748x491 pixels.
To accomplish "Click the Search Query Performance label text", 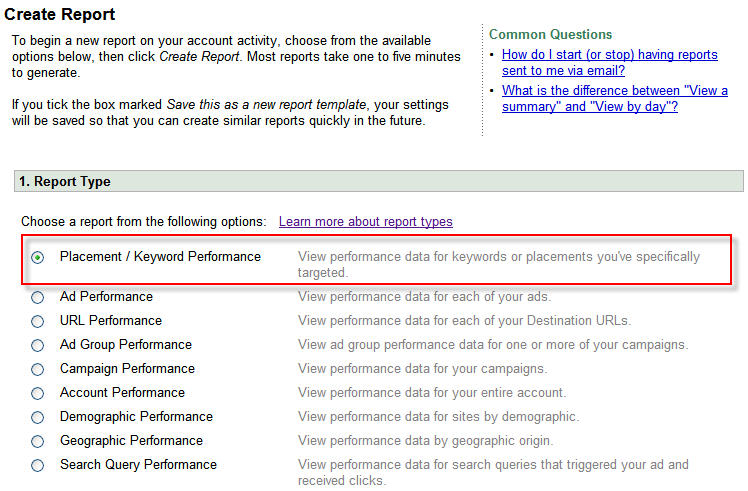I will coord(138,464).
